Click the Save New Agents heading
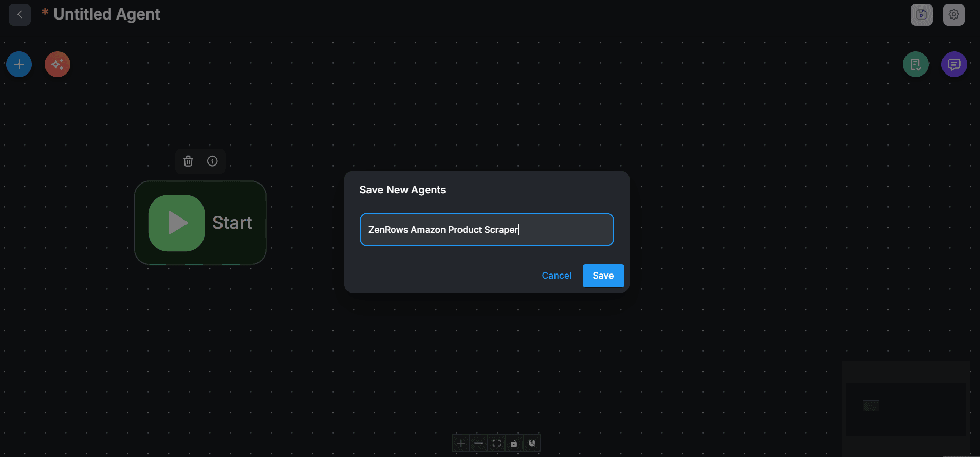This screenshot has width=980, height=457. tap(402, 190)
